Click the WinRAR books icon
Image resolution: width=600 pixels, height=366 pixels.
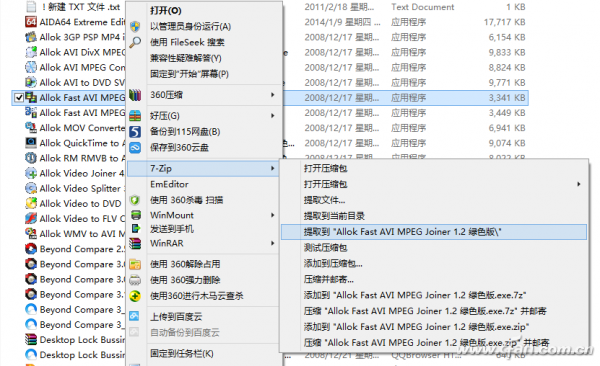point(135,243)
